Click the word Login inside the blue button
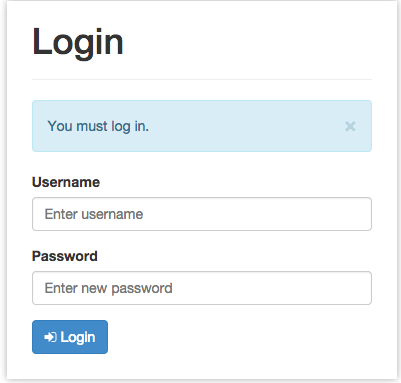Viewport: 401px width, 383px height. point(78,337)
